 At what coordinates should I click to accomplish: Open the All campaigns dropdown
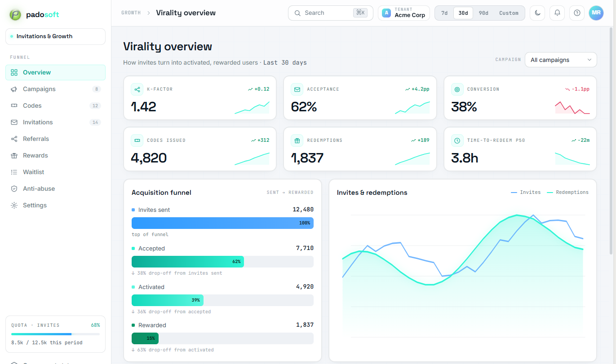point(561,60)
